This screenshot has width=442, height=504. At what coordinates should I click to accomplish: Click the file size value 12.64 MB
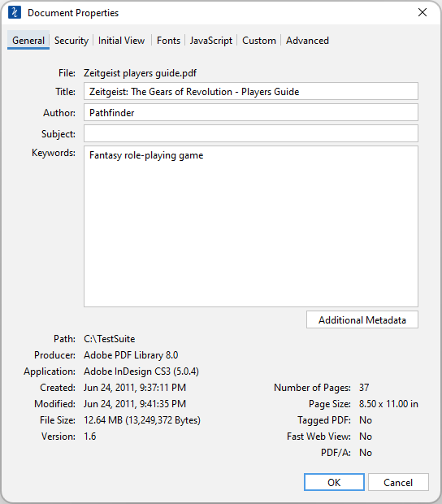click(x=142, y=420)
